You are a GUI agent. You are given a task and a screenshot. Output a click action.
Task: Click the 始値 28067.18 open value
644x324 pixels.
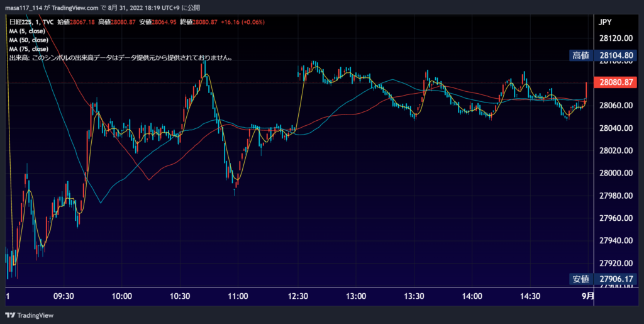pos(76,22)
